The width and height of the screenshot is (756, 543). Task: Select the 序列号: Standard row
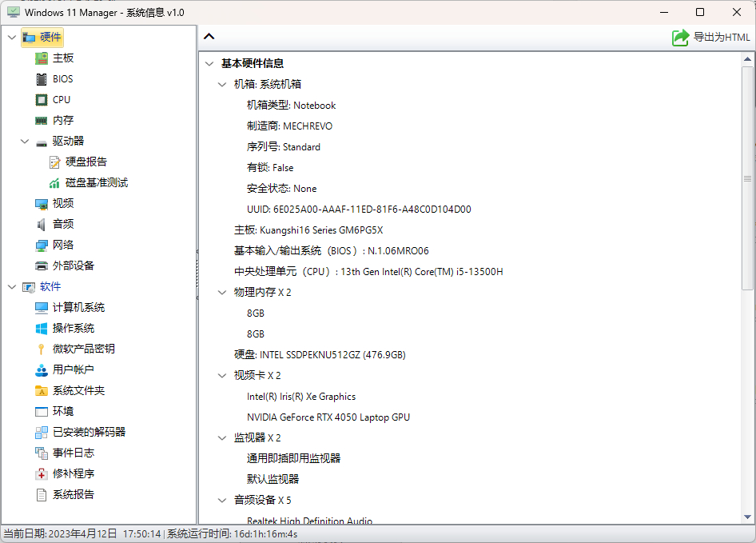pos(284,146)
